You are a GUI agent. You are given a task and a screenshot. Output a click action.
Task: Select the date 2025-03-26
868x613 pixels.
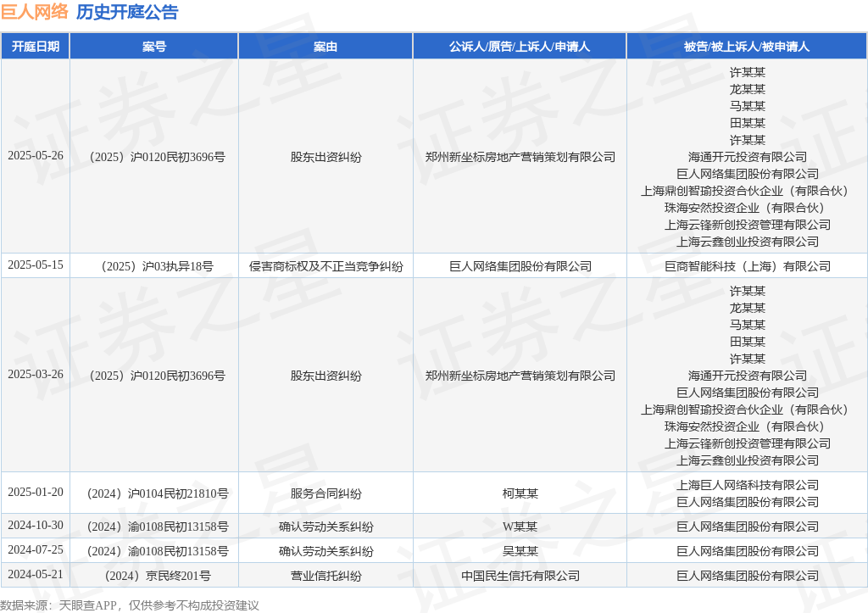pos(36,375)
